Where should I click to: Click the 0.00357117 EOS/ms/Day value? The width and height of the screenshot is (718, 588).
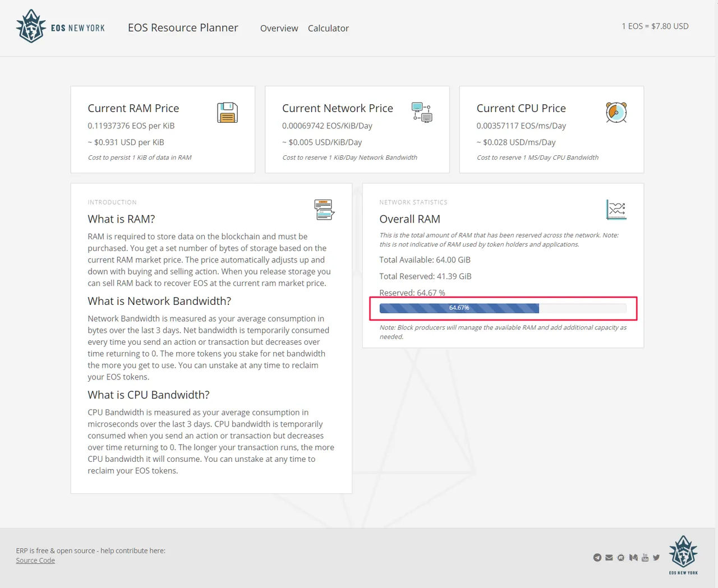tap(521, 126)
